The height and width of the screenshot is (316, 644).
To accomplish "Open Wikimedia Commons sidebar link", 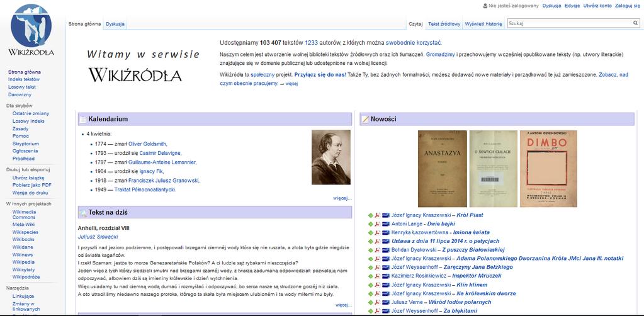I will pos(24,215).
